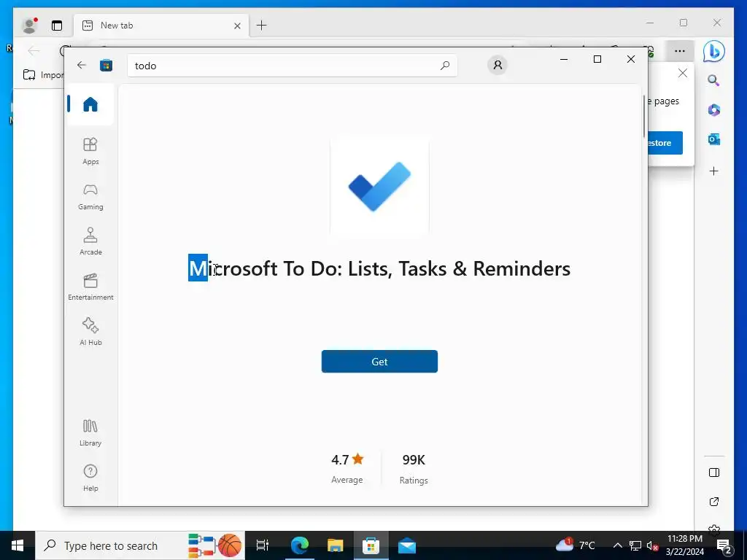
Task: Click the search magnifier in Store search box
Action: [x=444, y=65]
